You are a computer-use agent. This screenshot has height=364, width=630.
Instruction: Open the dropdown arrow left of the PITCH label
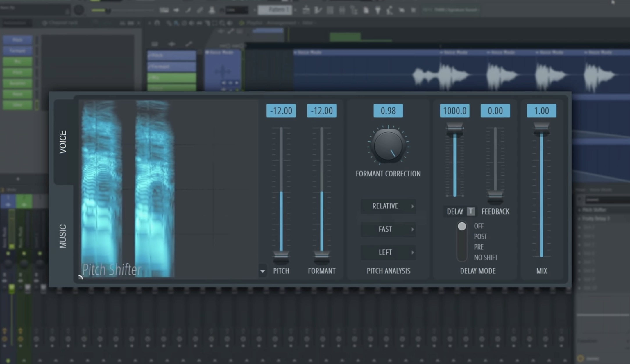coord(262,271)
